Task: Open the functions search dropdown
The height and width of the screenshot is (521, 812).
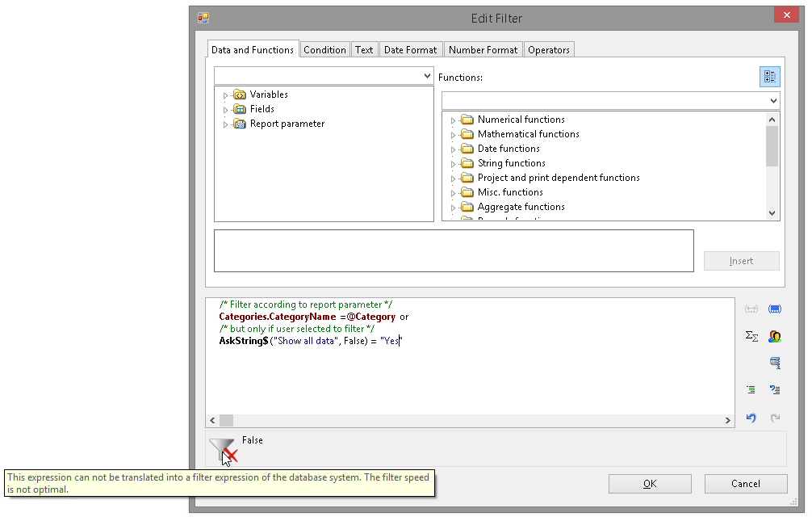Action: coord(772,101)
